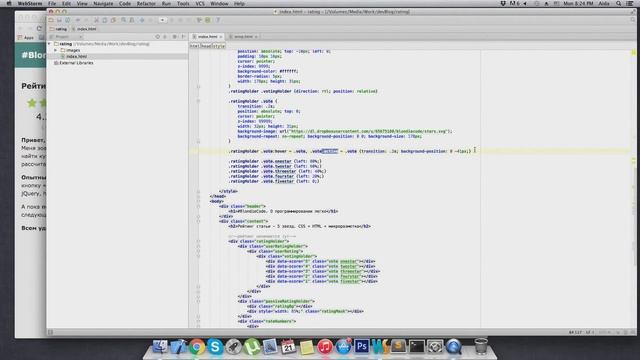Click the Save All toolbar icon
Screen dimensions: 640x360
pos(59,20)
